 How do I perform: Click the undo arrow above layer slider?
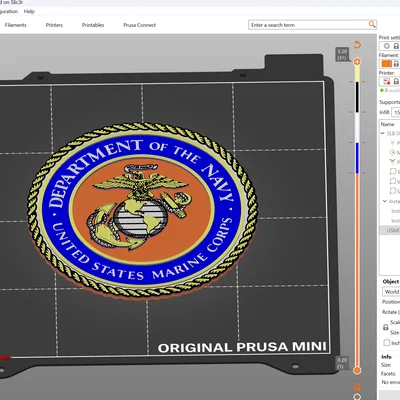(357, 44)
